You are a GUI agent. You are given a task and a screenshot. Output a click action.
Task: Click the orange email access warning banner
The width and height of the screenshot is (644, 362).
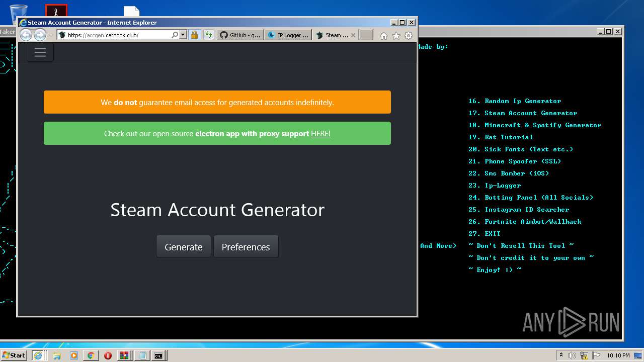tap(217, 102)
